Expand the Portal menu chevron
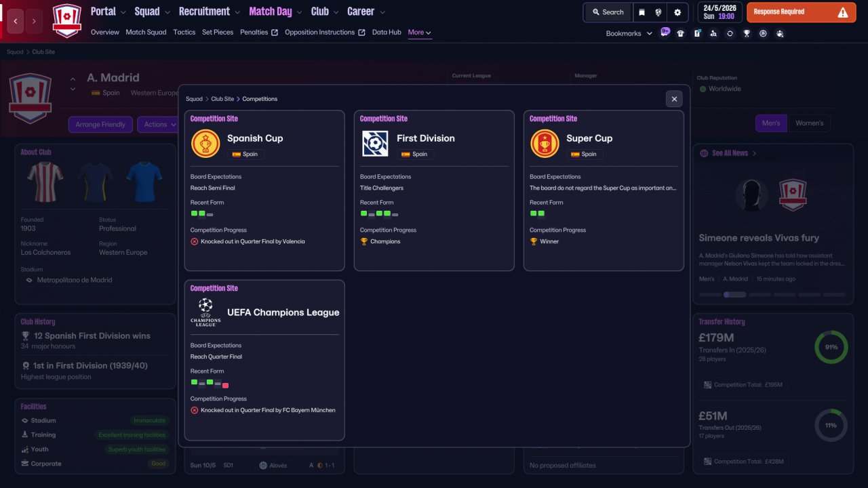 point(123,12)
